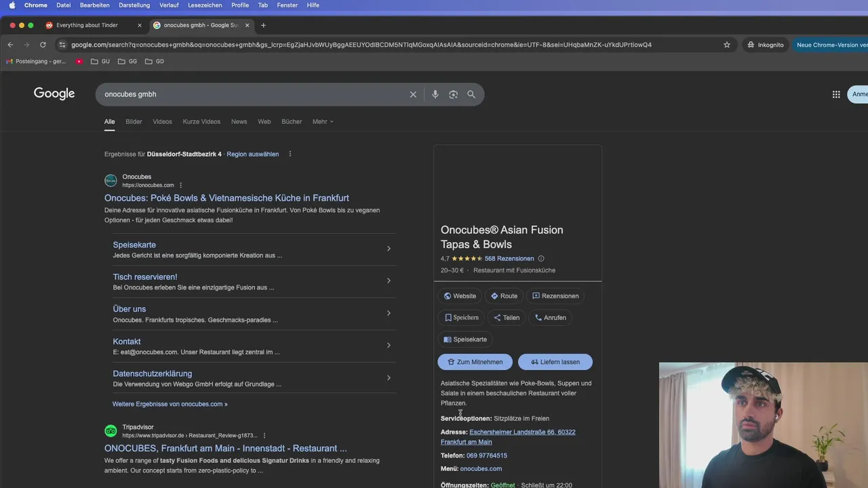Select the Bücher search tab

(x=292, y=121)
